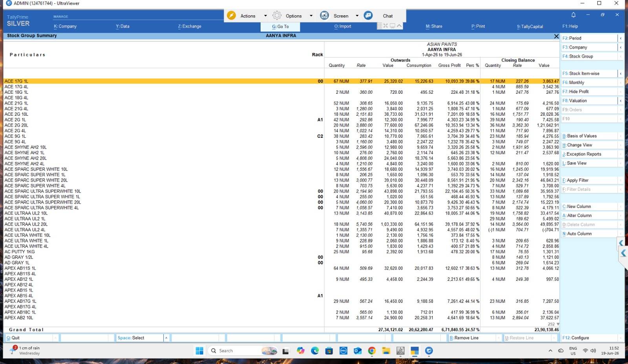The image size is (628, 364).
Task: Open J: Exception Reports
Action: [589, 154]
